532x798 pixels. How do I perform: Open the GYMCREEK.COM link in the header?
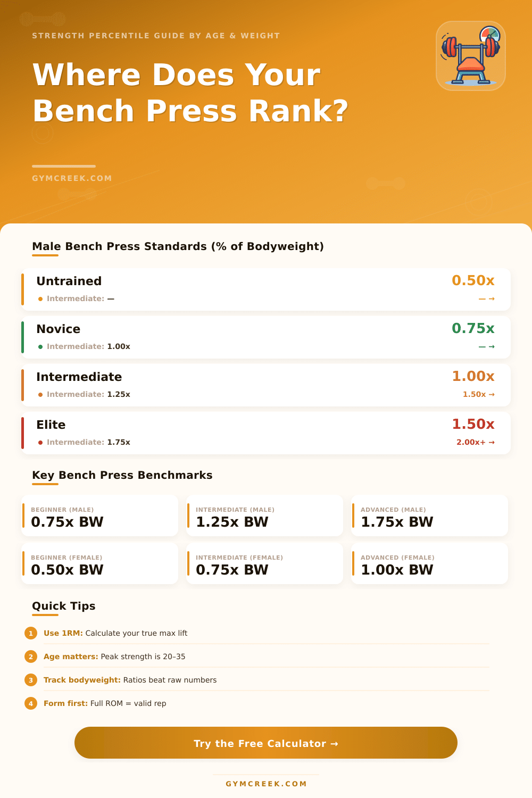click(x=72, y=178)
